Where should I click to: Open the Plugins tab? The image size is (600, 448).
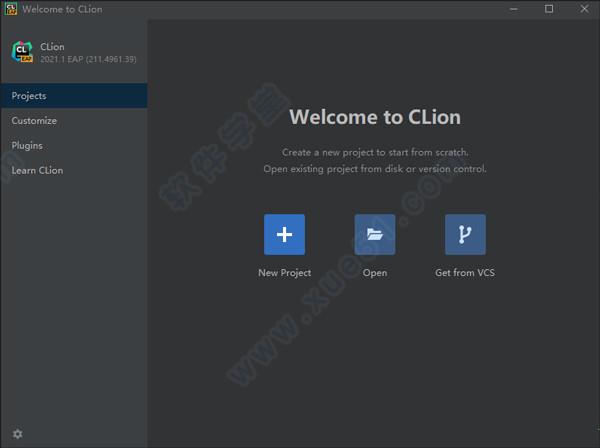[x=74, y=145]
